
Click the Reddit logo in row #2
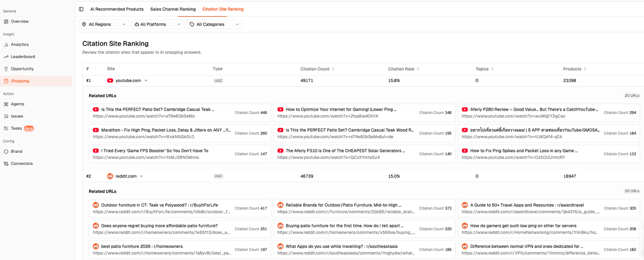110,176
